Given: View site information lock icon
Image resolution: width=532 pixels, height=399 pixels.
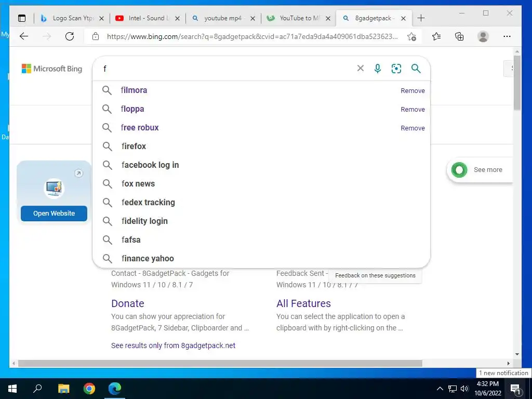Looking at the screenshot, I should (96, 36).
